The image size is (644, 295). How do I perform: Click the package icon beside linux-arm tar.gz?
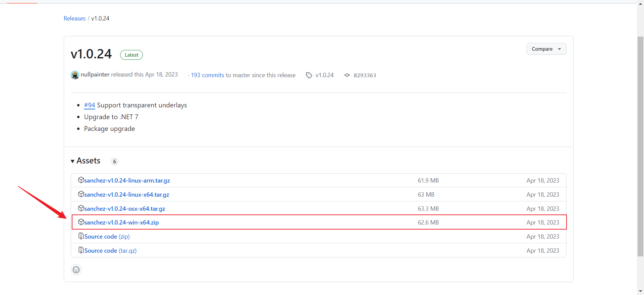(81, 180)
